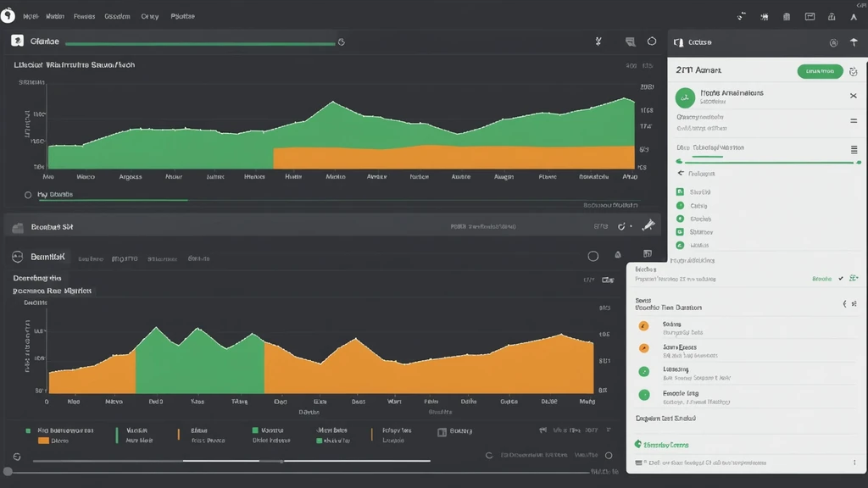This screenshot has height=488, width=868.
Task: Go back using the arrow beside 'Fneleput'
Action: coord(681,173)
